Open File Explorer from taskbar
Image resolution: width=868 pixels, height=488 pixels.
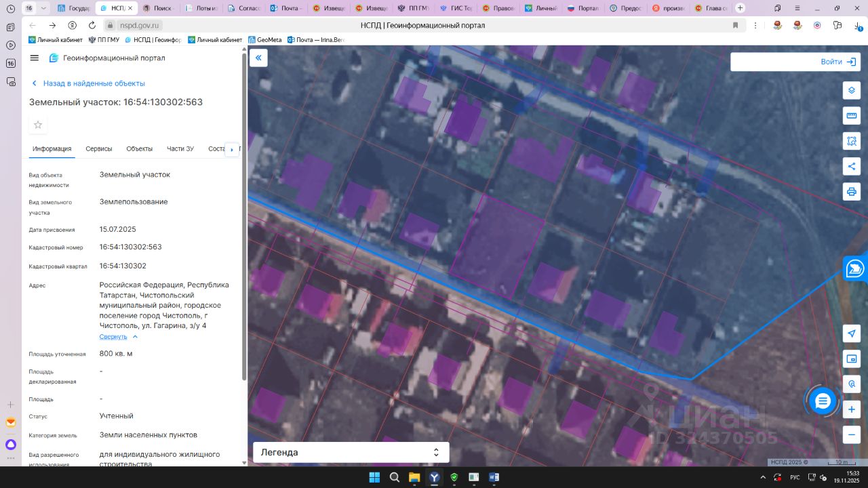[x=414, y=477]
